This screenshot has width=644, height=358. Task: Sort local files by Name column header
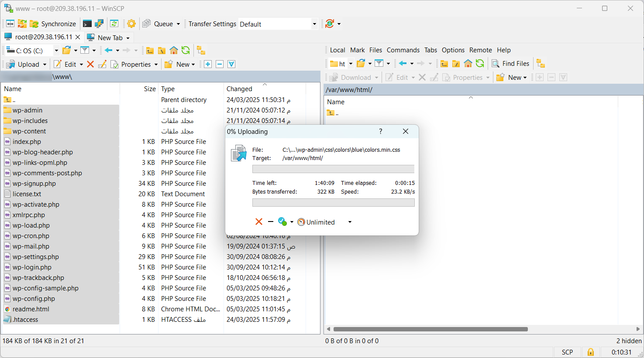tap(60, 89)
